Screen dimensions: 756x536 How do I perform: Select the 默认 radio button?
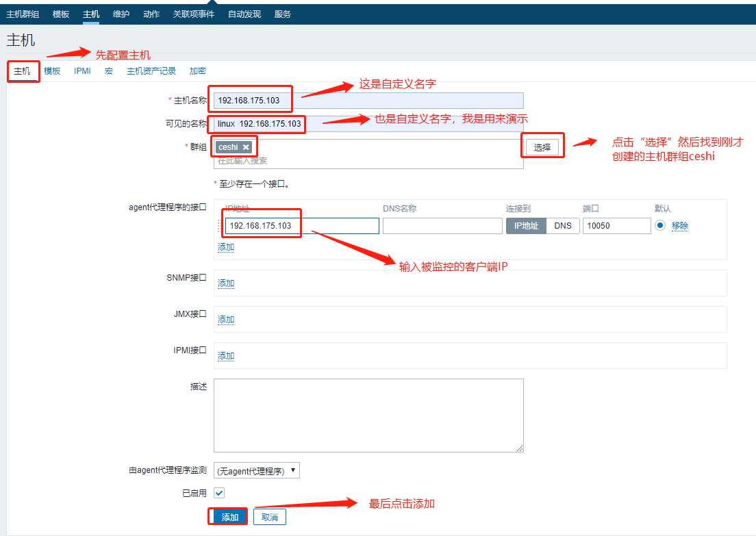660,225
